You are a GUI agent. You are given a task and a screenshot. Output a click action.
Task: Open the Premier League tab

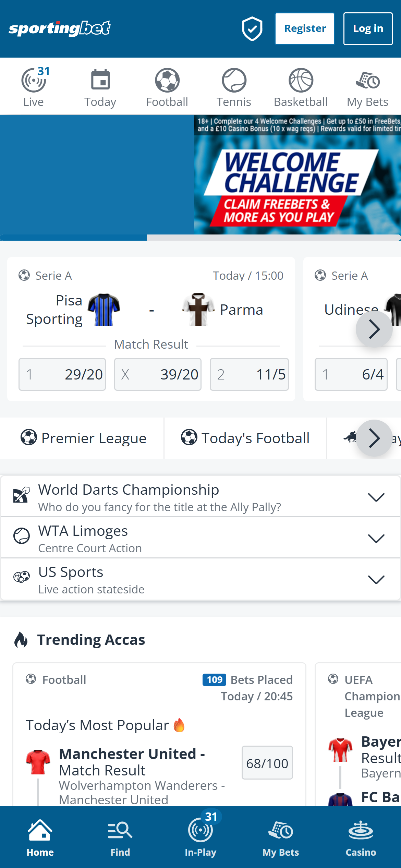(83, 438)
